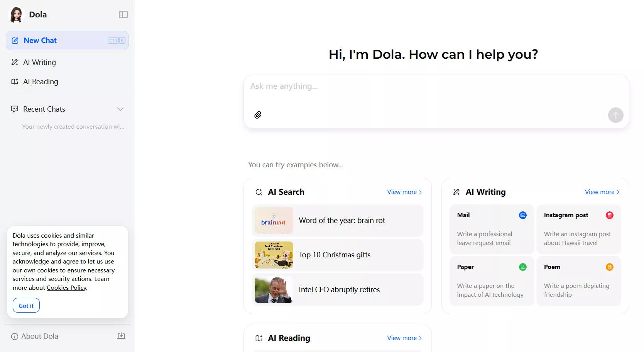Attach a file using the paperclip icon

[x=258, y=115]
